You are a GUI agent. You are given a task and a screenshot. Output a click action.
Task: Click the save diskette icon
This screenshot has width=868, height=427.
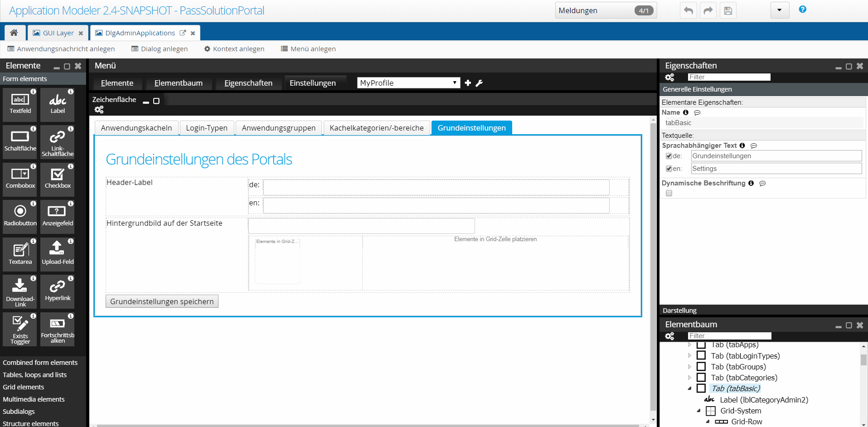728,10
